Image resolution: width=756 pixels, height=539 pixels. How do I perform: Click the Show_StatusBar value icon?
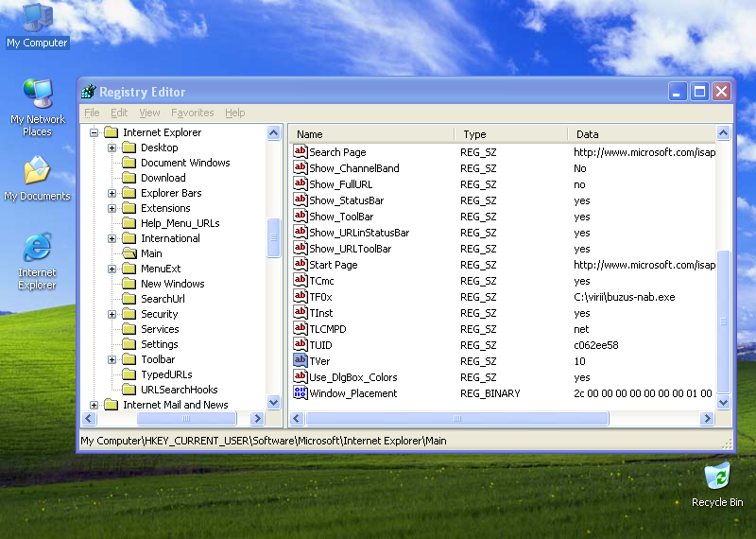[301, 200]
